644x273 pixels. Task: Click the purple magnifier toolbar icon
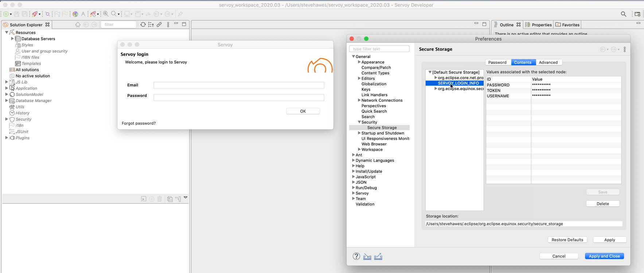coord(48,14)
